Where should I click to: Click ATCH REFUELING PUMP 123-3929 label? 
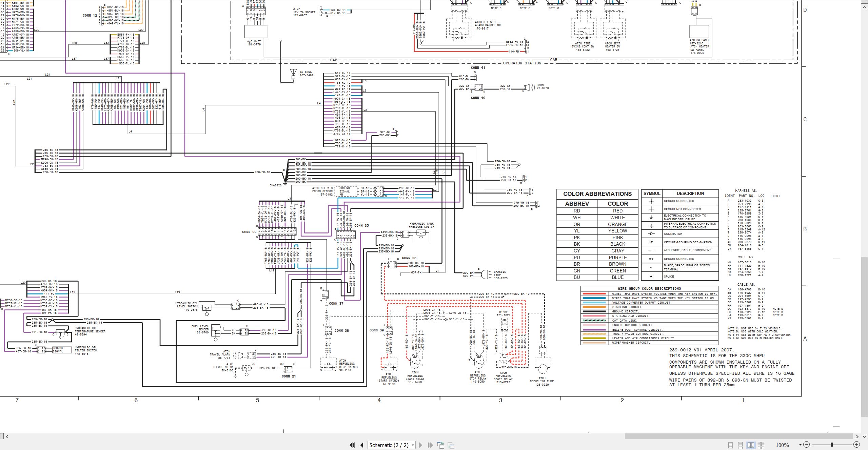(x=542, y=381)
